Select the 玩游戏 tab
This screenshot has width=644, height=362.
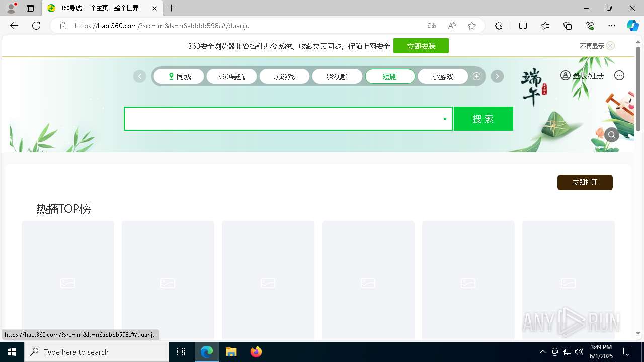click(x=284, y=76)
